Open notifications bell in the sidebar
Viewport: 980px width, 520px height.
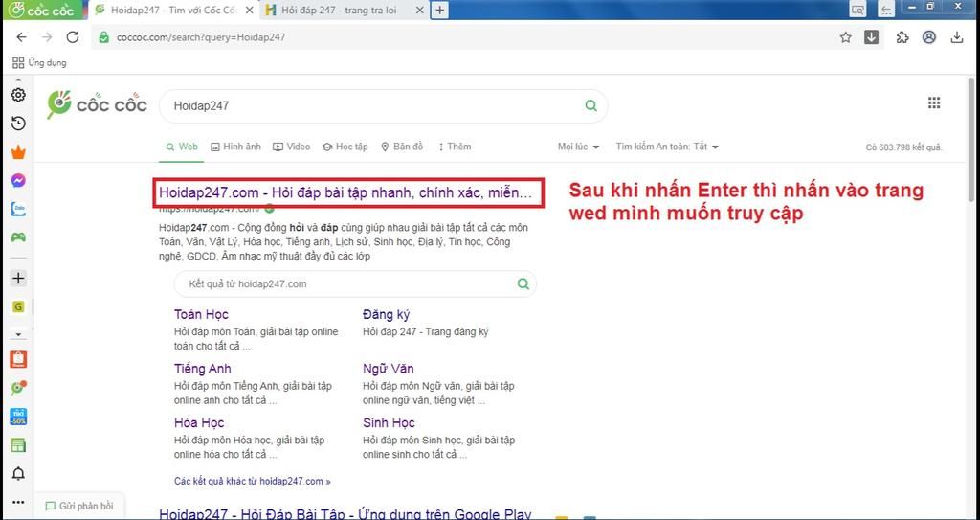tap(19, 474)
